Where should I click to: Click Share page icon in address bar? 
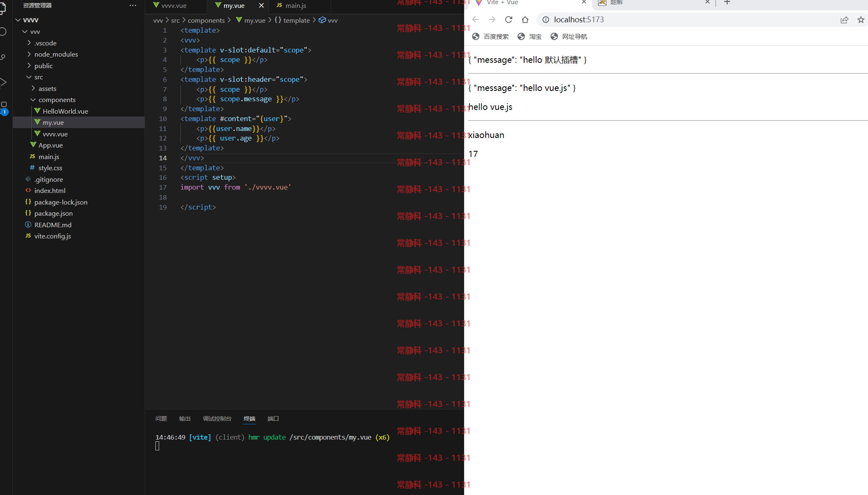pos(844,19)
